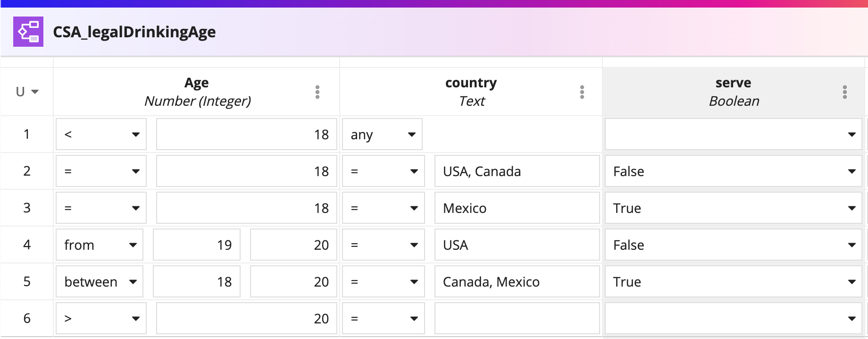The width and height of the screenshot is (868, 339).
Task: Open the serve column options menu
Action: 845,92
